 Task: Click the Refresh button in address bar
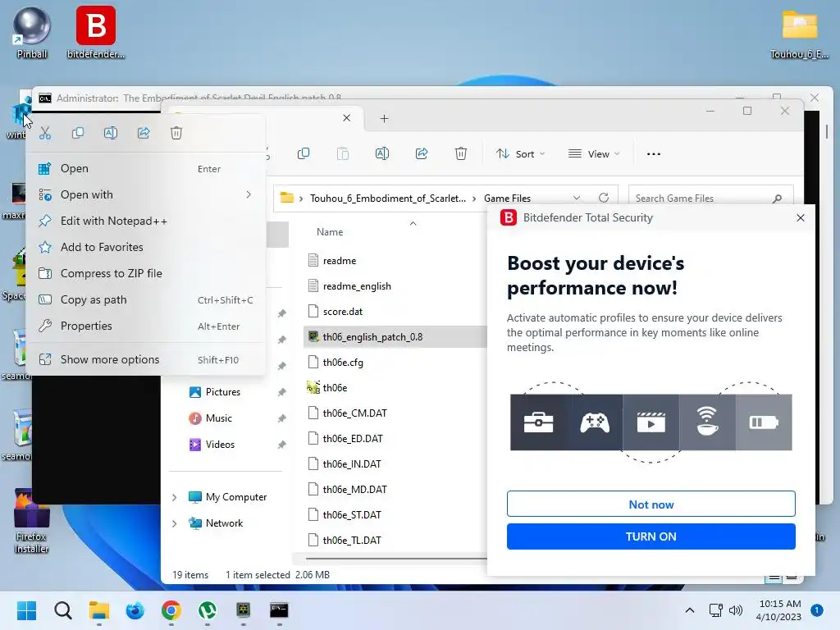tap(604, 199)
